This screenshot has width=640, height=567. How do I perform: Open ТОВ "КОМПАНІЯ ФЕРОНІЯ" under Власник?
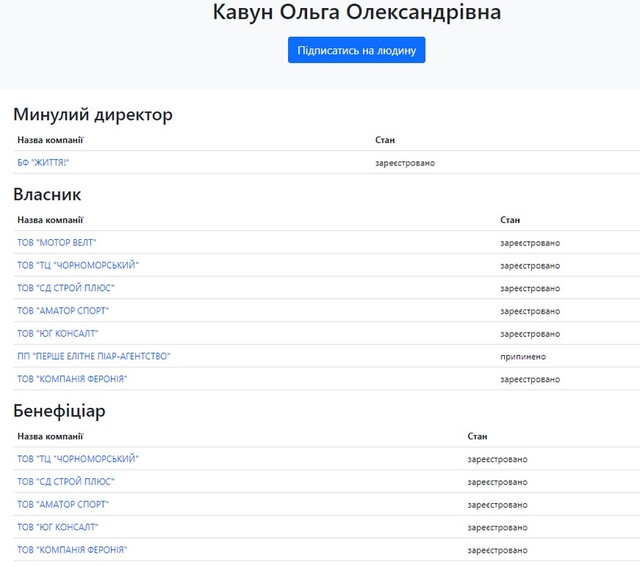72,379
